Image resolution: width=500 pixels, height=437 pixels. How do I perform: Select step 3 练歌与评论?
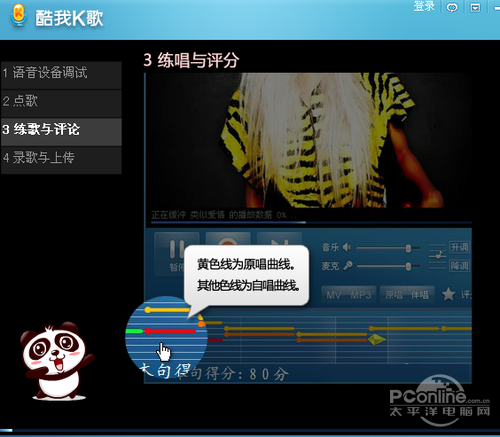61,132
